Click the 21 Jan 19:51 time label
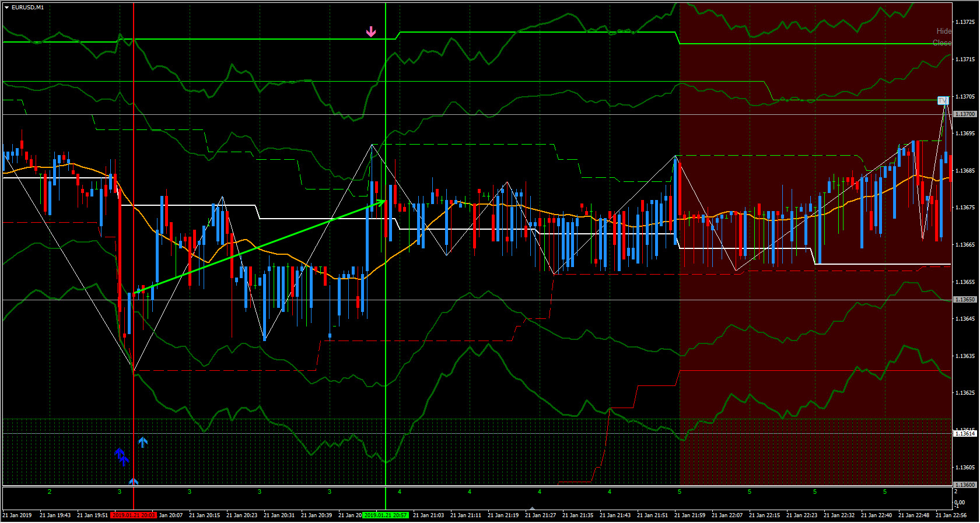Screen dimensions: 980x523 [x=92, y=515]
